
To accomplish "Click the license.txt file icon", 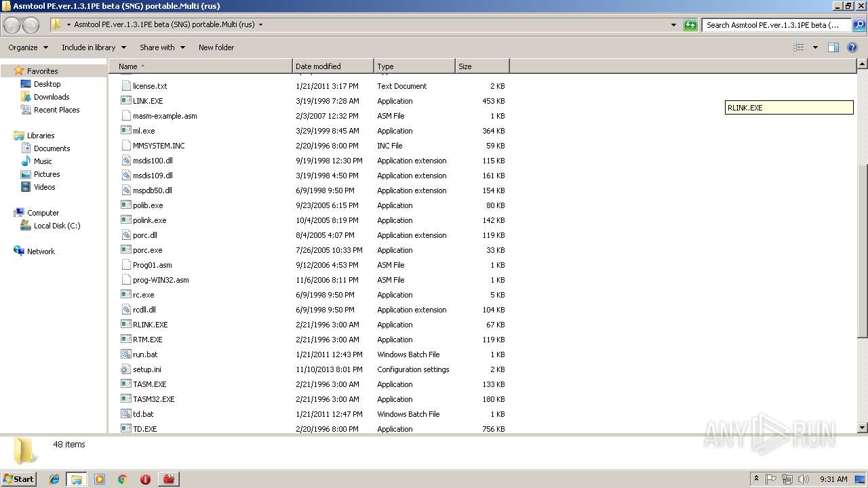I will pos(125,86).
